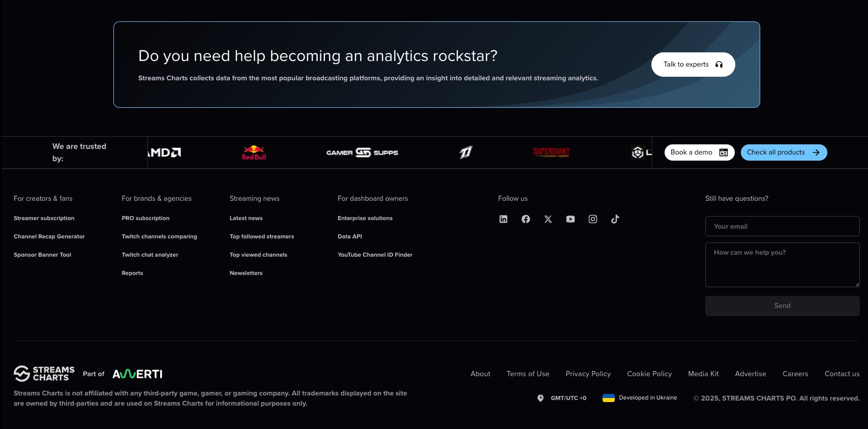Click the GMT/UTC +0 timezone selector
Viewport: 868px width, 429px height.
568,398
